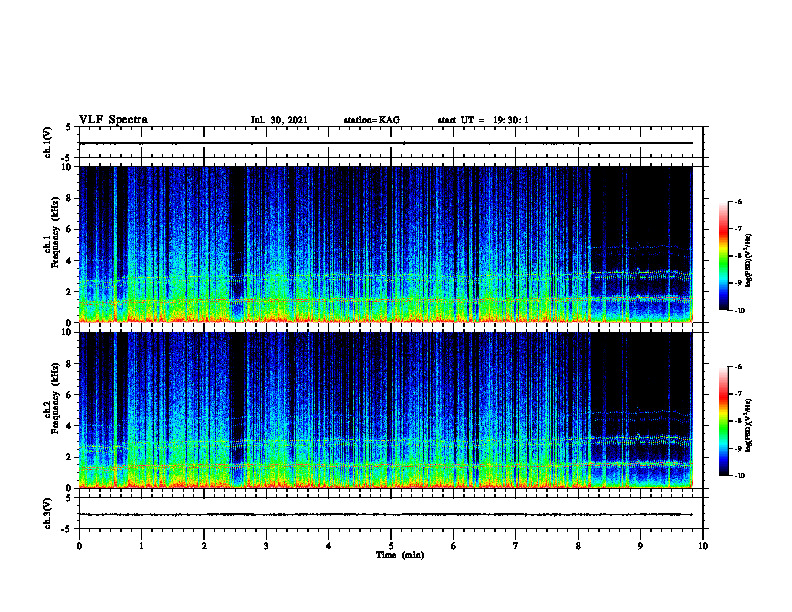Click the ch.1 color bar "log(PSD)(V²/Hz)" label

(748, 261)
